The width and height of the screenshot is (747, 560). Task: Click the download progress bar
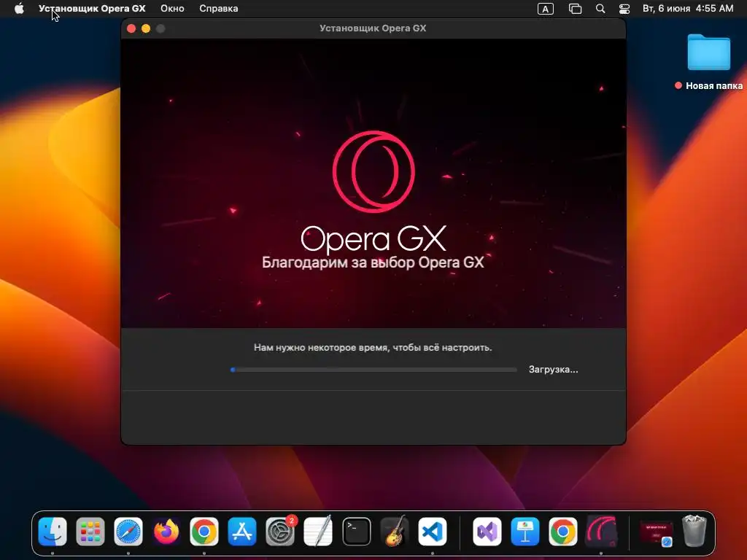[374, 370]
